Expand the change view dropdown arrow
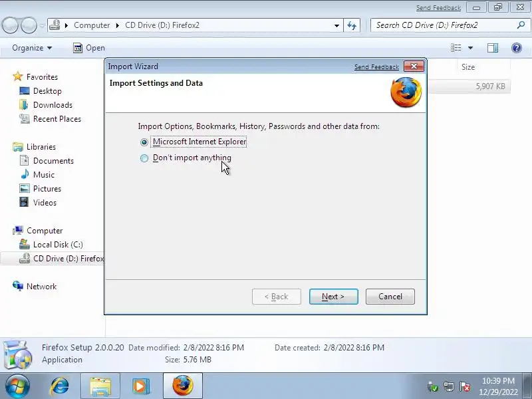The image size is (532, 399). [470, 48]
